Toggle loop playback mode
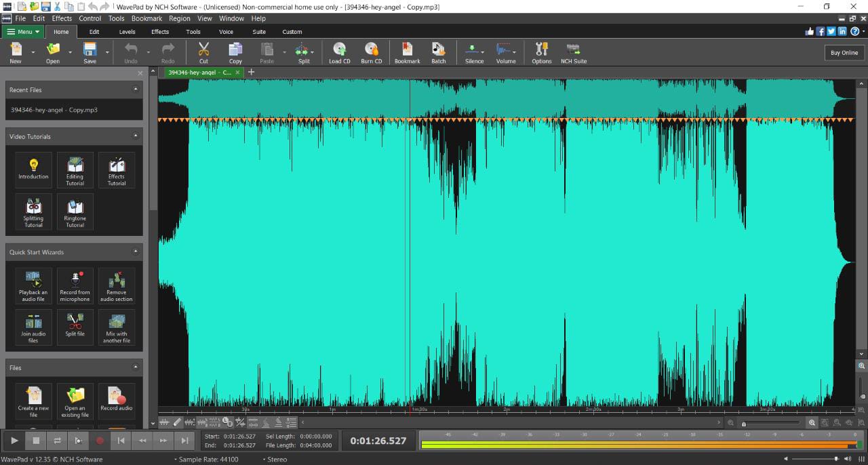Image resolution: width=868 pixels, height=465 pixels. tap(57, 441)
